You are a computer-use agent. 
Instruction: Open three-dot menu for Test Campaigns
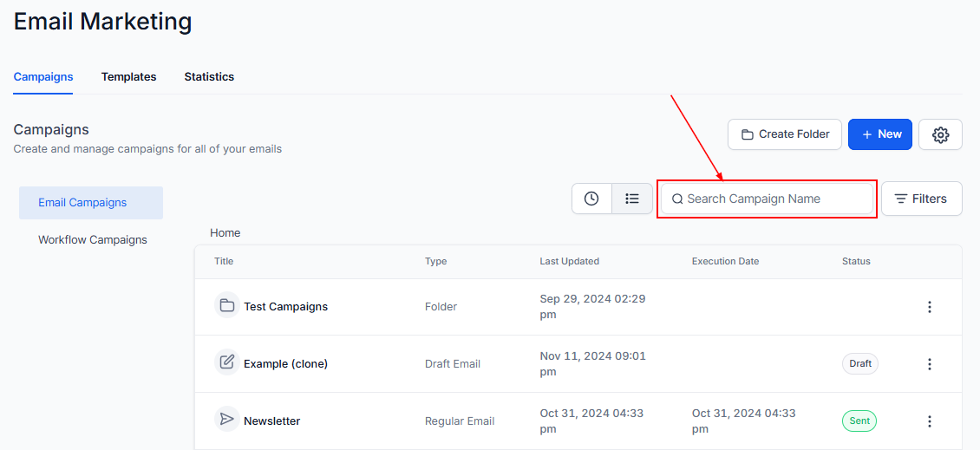click(929, 307)
